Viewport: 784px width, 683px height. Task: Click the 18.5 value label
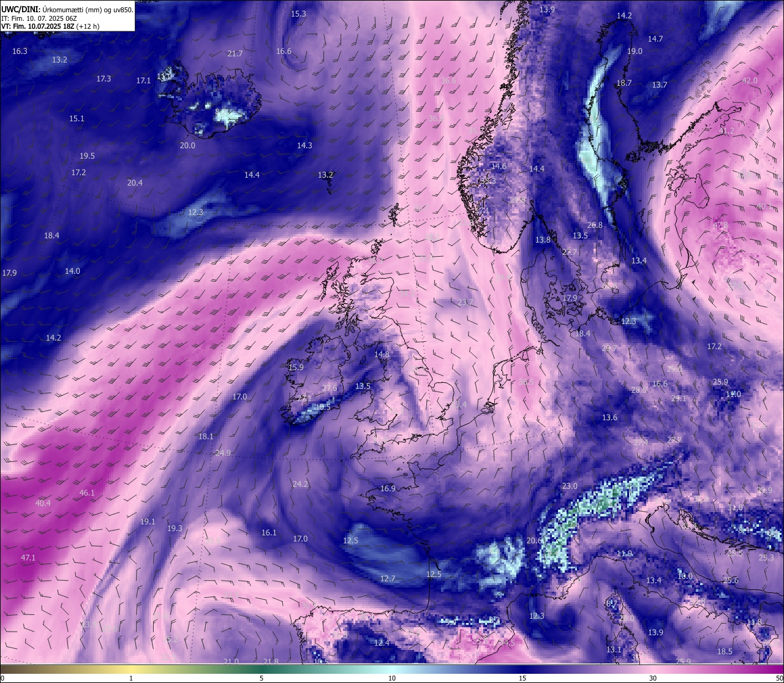[x=725, y=652]
